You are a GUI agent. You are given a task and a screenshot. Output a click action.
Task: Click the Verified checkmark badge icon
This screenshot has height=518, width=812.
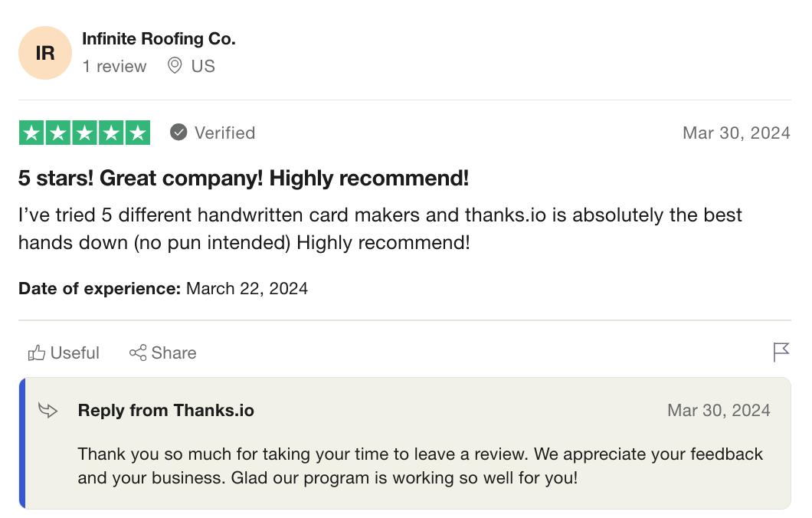tap(178, 133)
